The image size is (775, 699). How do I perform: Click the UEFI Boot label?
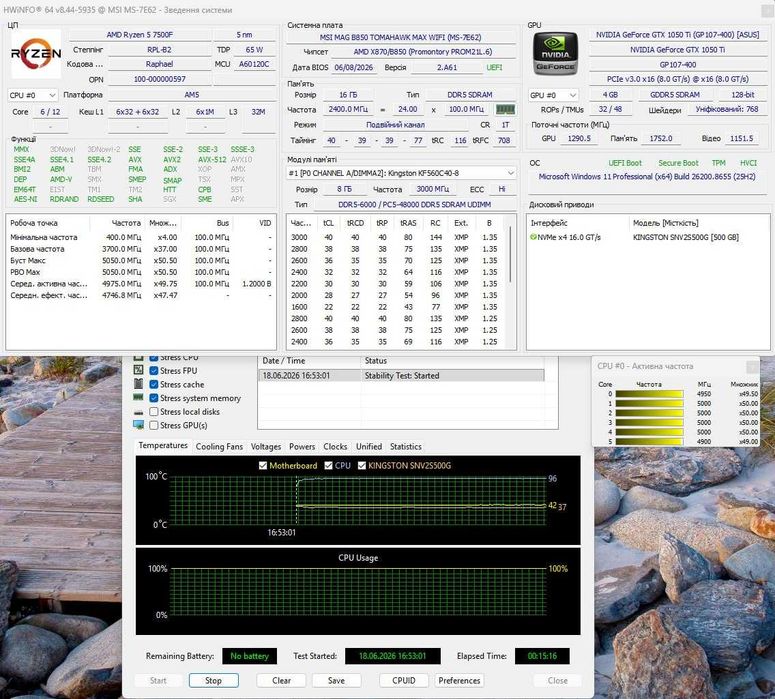coord(625,163)
